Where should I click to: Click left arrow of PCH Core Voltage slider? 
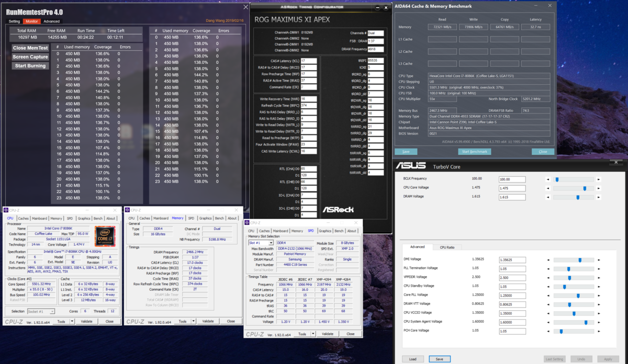pyautogui.click(x=548, y=331)
